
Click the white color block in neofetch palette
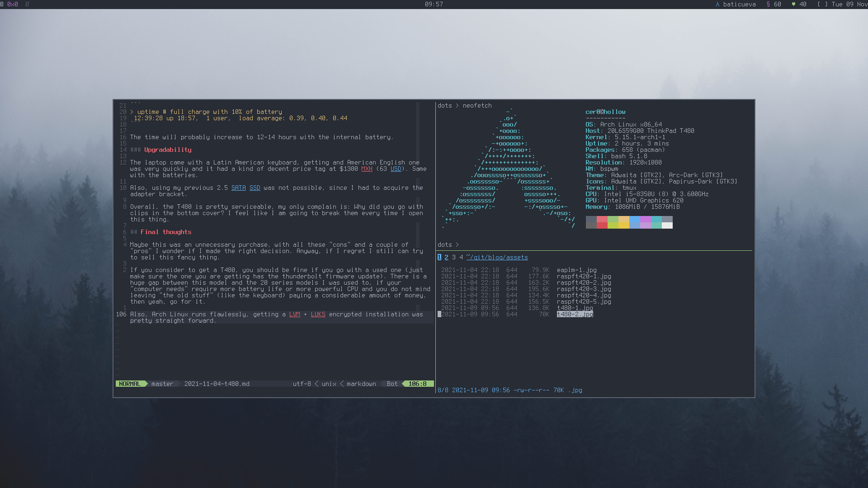(x=667, y=225)
